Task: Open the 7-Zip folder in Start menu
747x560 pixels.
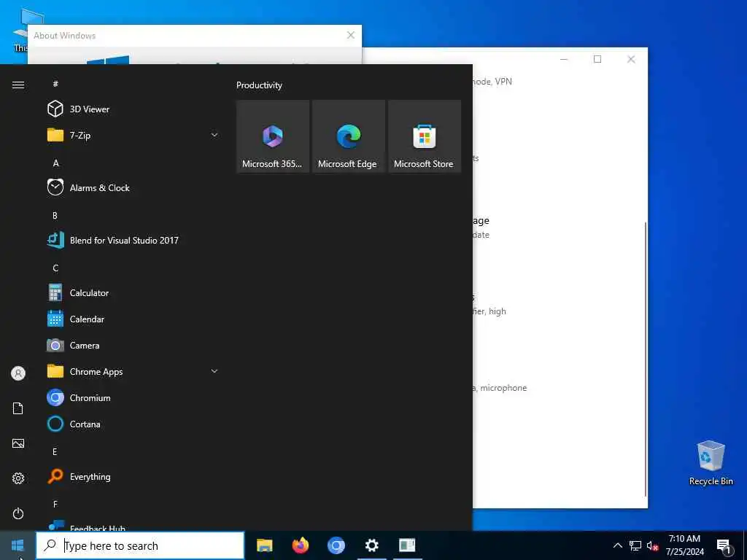Action: 133,135
